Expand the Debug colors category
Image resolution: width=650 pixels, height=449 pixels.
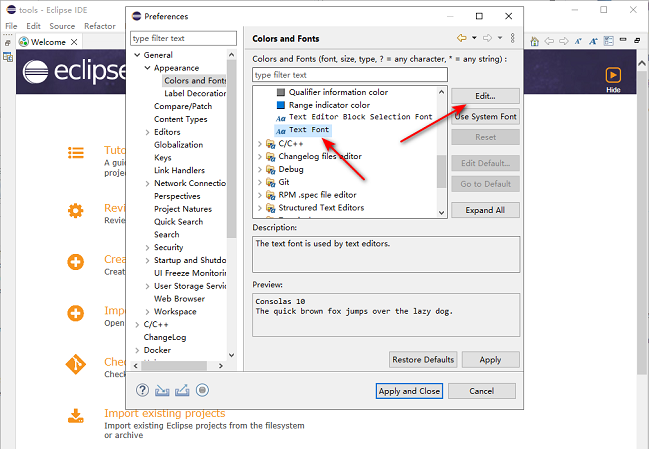tap(260, 170)
